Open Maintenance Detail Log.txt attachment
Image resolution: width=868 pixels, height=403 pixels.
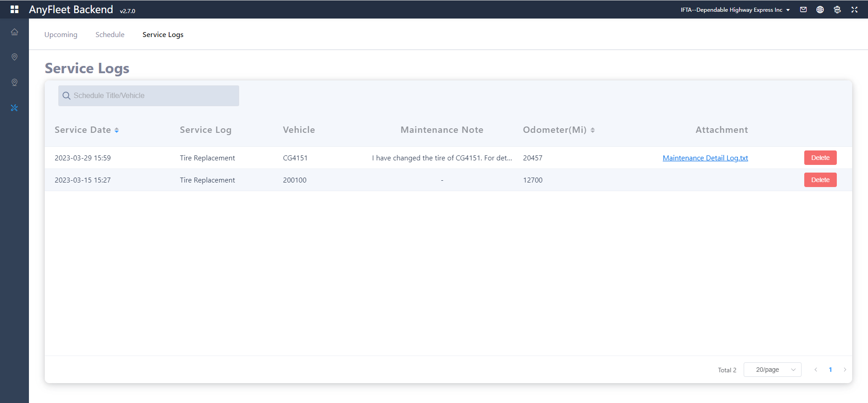705,158
